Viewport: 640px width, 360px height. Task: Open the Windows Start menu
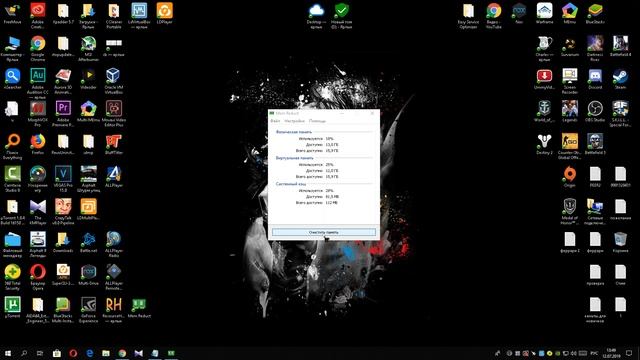7,353
